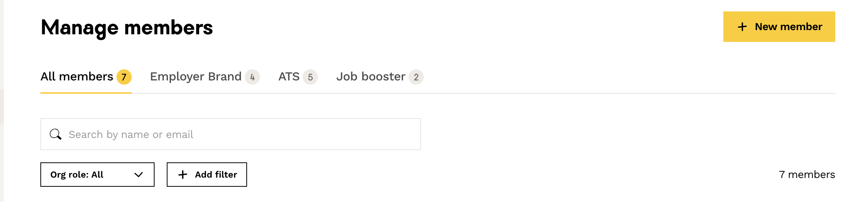Click the plus icon on New member
This screenshot has width=868, height=202.
[742, 27]
